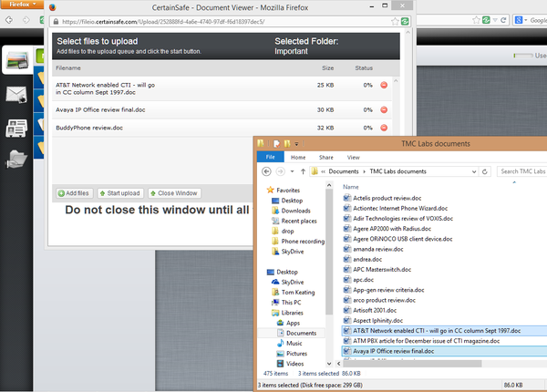This screenshot has width=547, height=392.
Task: Remove BuddyPhone review.doc from upload queue
Action: coord(384,129)
